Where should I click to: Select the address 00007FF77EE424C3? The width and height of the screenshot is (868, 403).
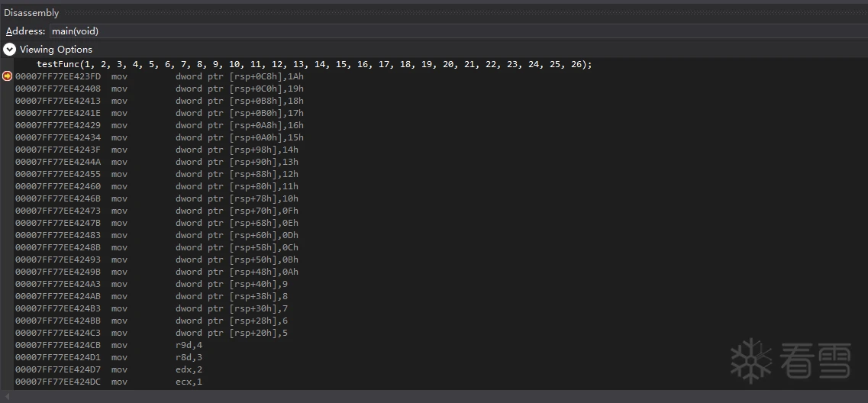click(58, 332)
